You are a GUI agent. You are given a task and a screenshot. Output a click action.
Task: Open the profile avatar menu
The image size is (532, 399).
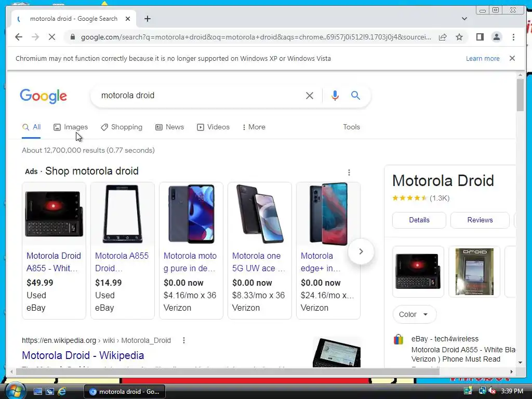click(x=496, y=37)
